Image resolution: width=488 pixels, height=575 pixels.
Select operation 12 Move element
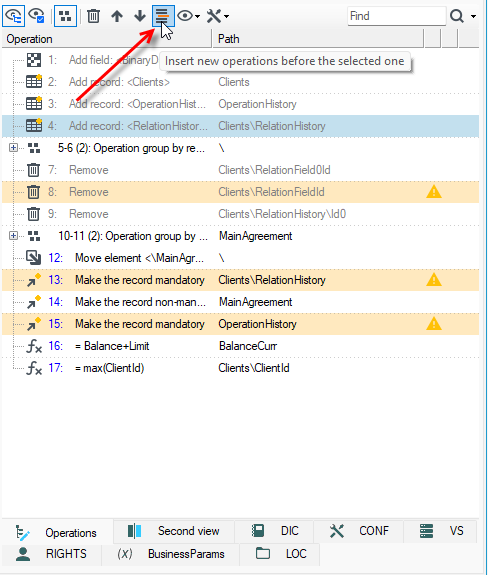click(241, 258)
